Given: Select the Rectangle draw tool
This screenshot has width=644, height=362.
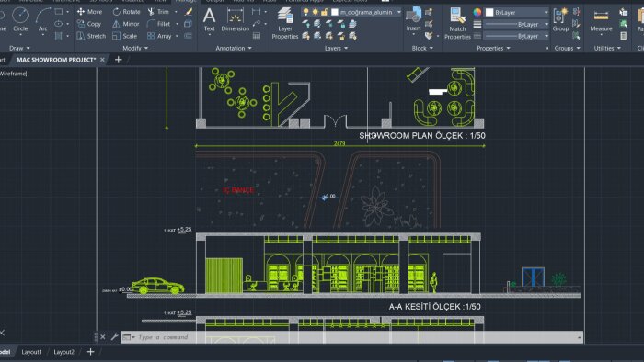Looking at the screenshot, I should [59, 12].
